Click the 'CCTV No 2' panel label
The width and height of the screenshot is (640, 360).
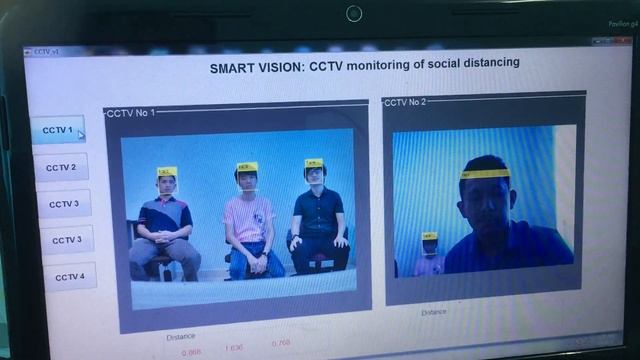click(405, 102)
